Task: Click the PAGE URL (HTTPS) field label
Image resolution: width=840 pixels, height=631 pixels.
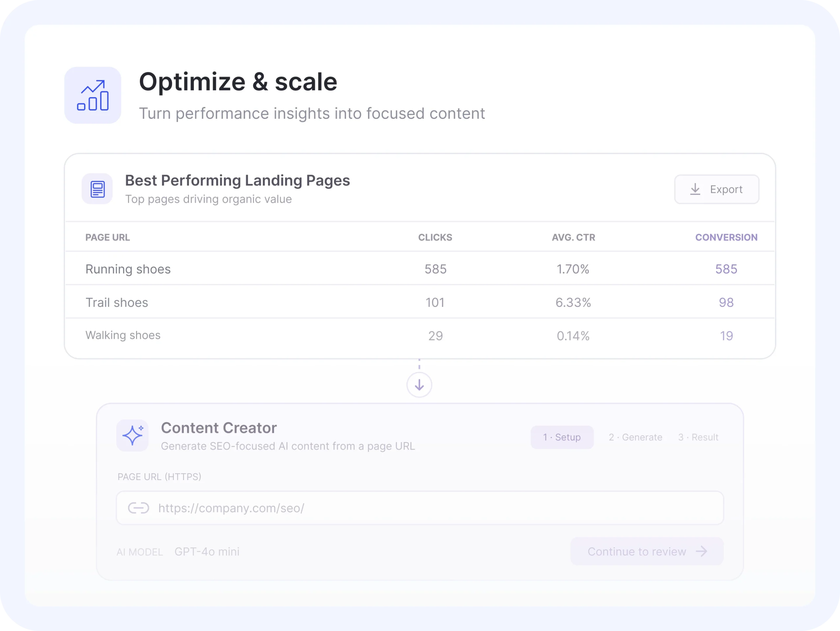Action: 159,477
